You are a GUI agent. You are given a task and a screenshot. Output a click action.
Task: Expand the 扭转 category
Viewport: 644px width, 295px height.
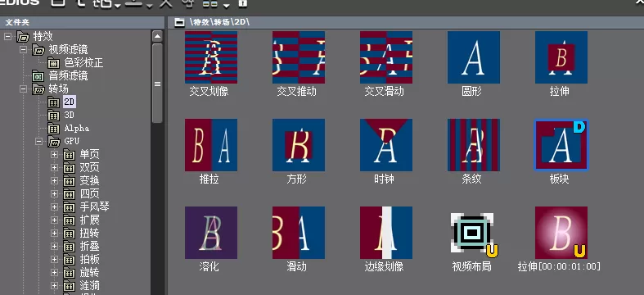click(54, 233)
